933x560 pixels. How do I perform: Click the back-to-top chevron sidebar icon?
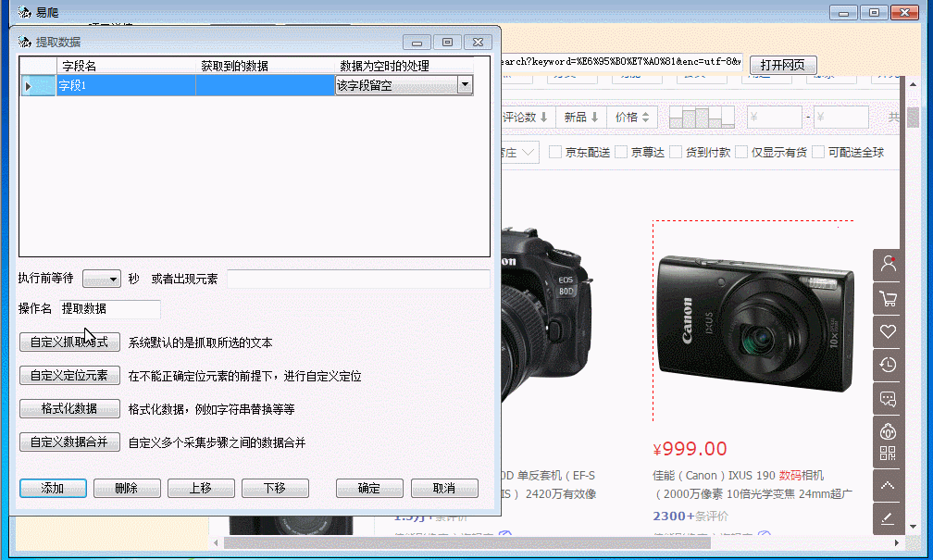pos(888,485)
